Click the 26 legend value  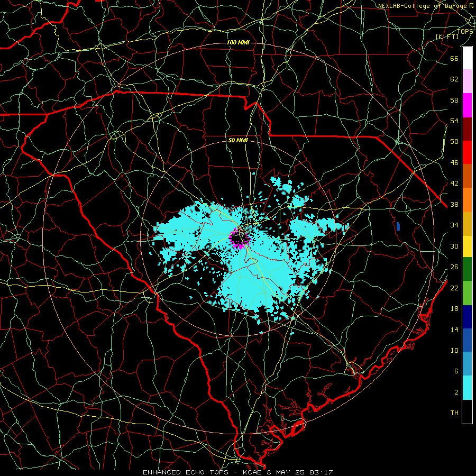[454, 267]
